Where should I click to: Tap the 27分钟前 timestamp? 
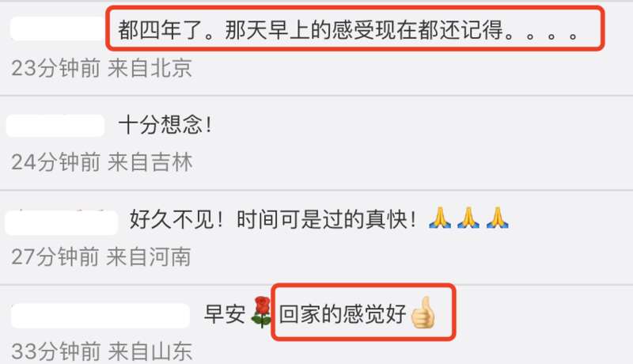pyautogui.click(x=55, y=256)
